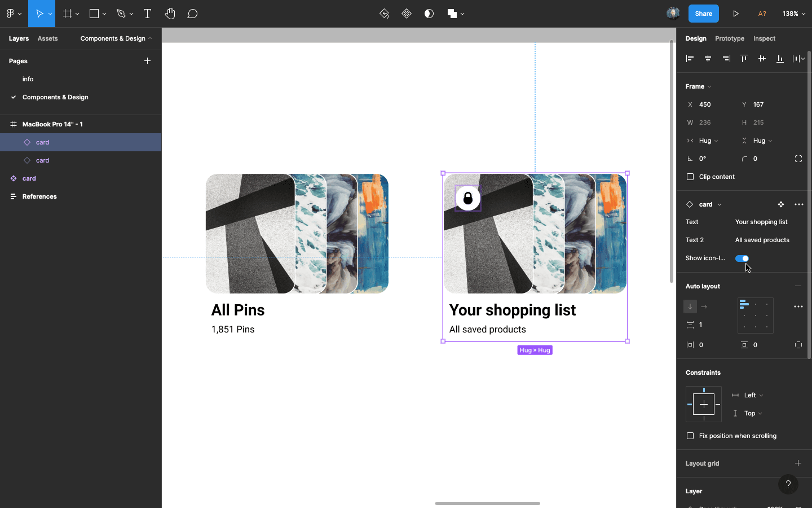Toggle the mask contrast icon in toolbar
812x508 pixels.
point(429,14)
